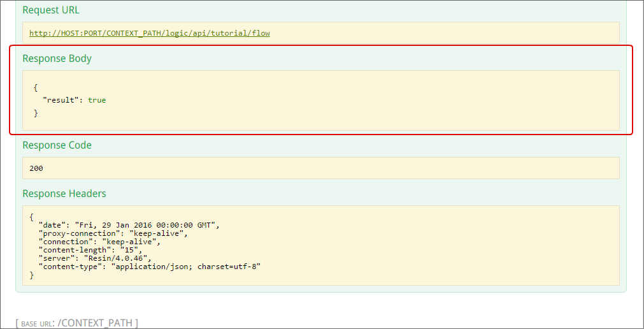The height and width of the screenshot is (329, 644).
Task: Click the opening brace of response body
Action: tap(36, 87)
